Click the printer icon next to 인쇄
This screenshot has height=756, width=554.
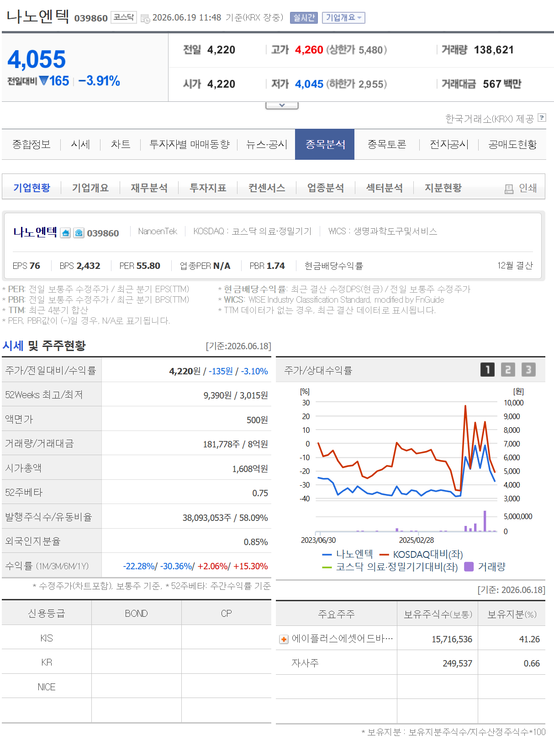click(509, 189)
